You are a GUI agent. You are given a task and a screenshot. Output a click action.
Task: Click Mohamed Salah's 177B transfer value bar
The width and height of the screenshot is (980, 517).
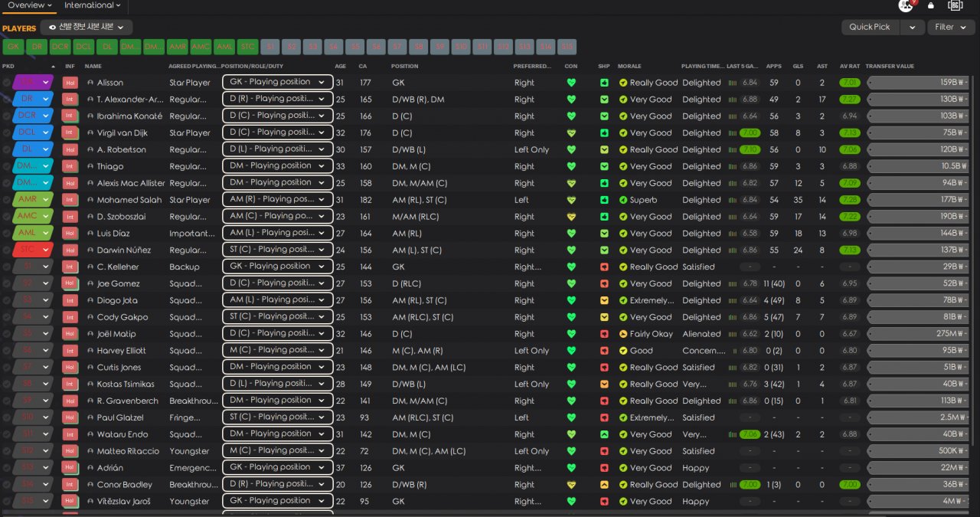coord(919,200)
